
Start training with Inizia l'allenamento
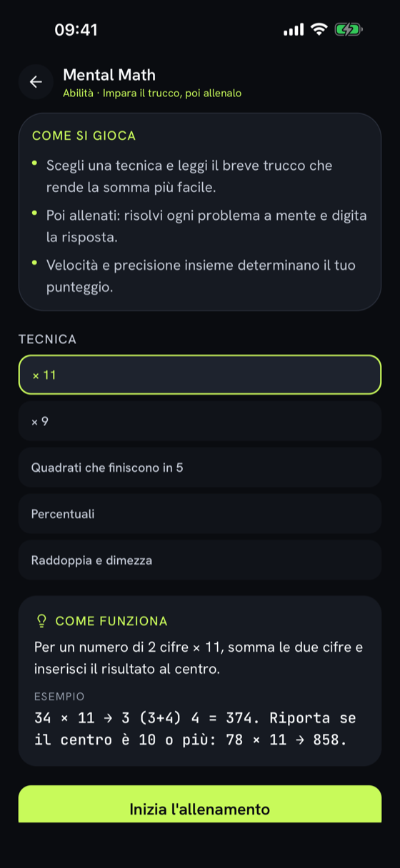pos(200,804)
